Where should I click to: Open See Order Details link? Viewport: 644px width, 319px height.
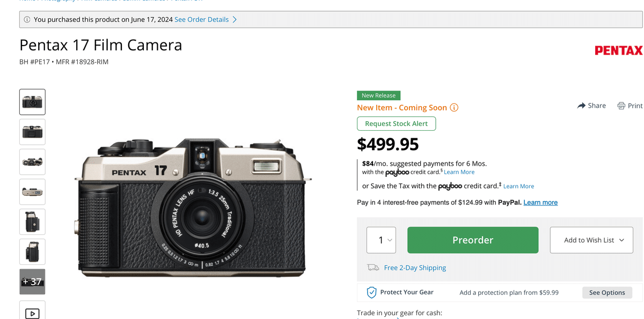tap(201, 19)
